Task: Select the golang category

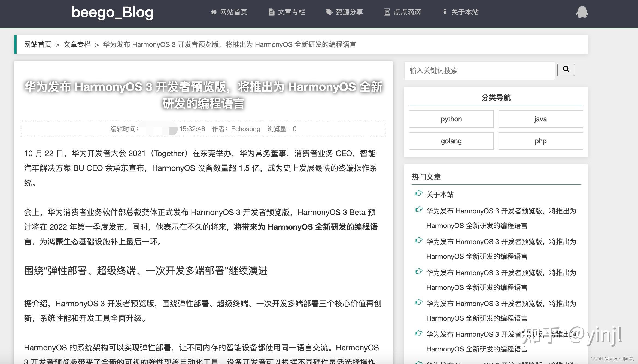Action: click(451, 141)
